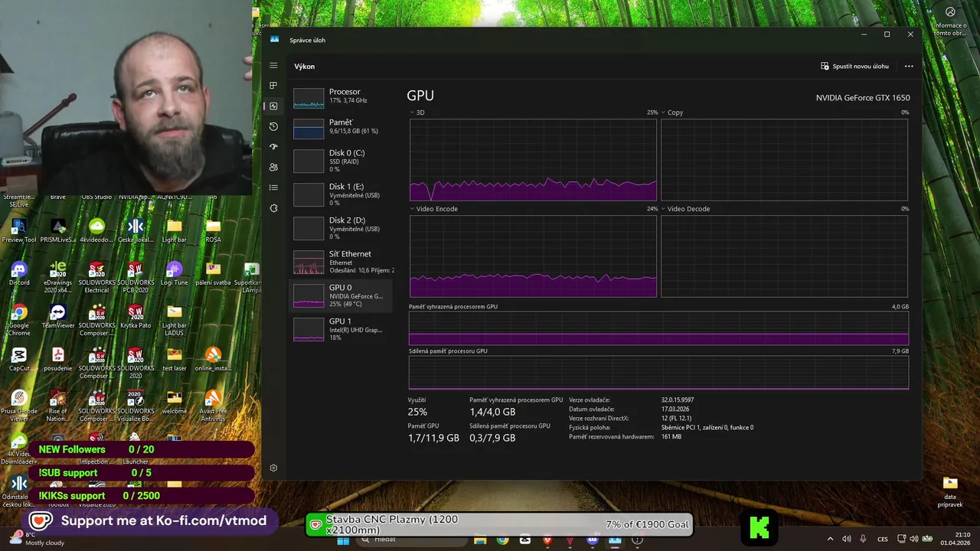Open the Task Manager hamburger navigation menu

[x=273, y=66]
